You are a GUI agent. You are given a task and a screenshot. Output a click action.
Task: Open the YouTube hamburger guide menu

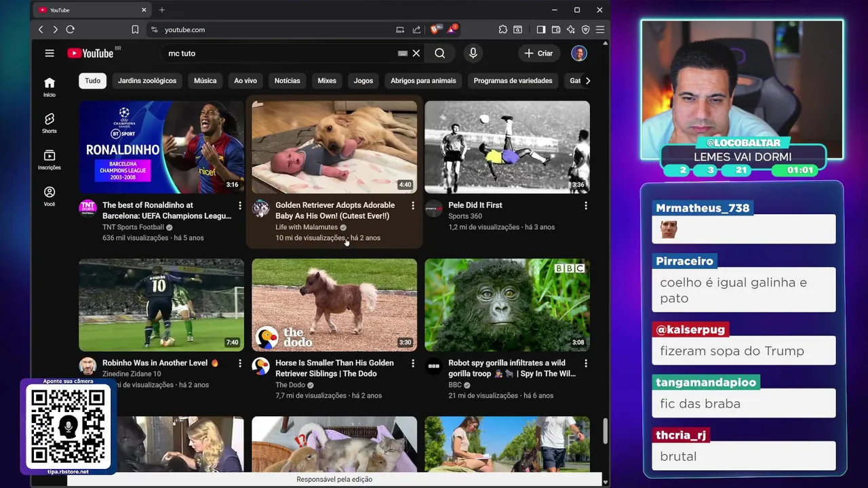(50, 53)
